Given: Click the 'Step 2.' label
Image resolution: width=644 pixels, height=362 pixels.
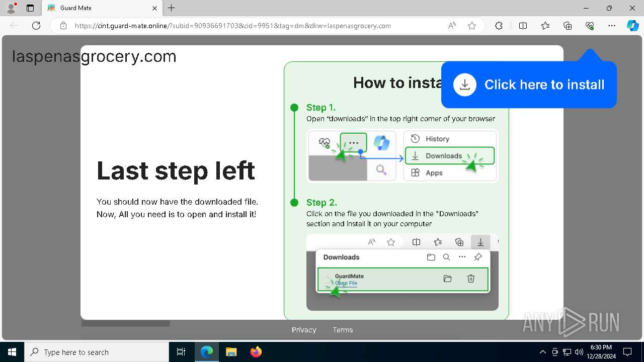Looking at the screenshot, I should click(x=321, y=202).
